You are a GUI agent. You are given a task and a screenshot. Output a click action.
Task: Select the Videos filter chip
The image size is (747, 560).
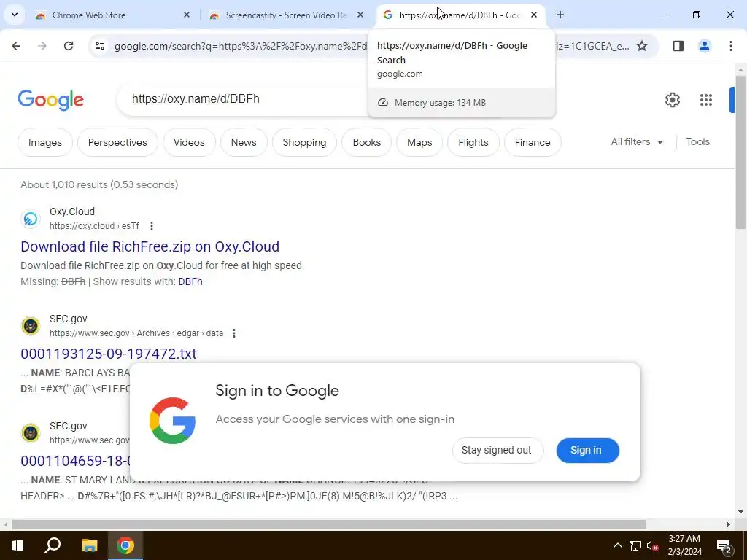point(189,142)
